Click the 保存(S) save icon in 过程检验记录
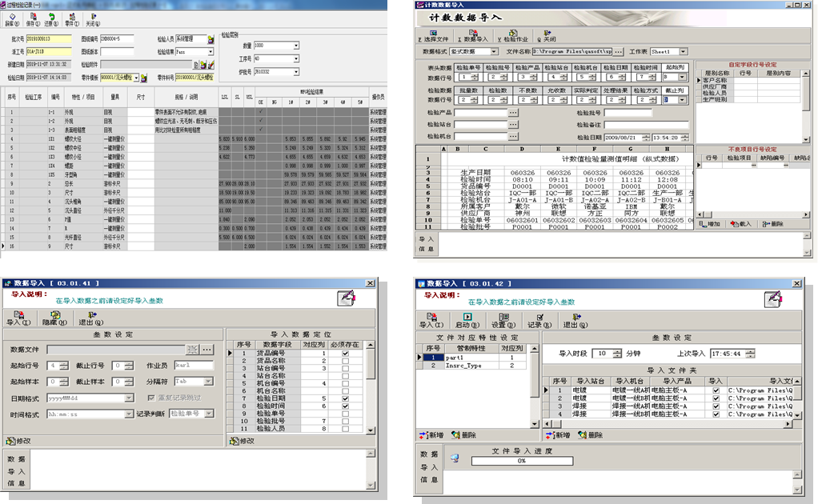Screen dimensions: 818x504 point(32,20)
